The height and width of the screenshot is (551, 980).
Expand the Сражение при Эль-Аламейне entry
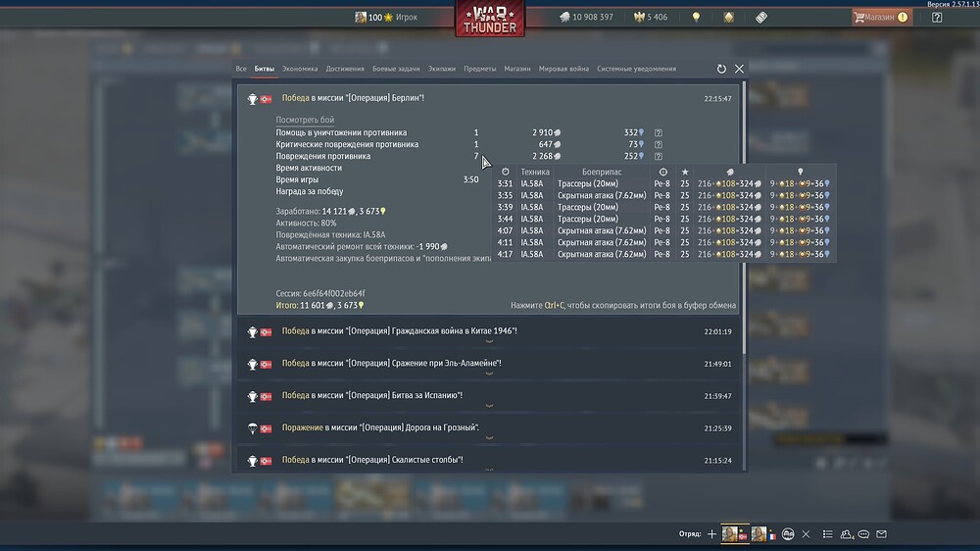tap(489, 364)
